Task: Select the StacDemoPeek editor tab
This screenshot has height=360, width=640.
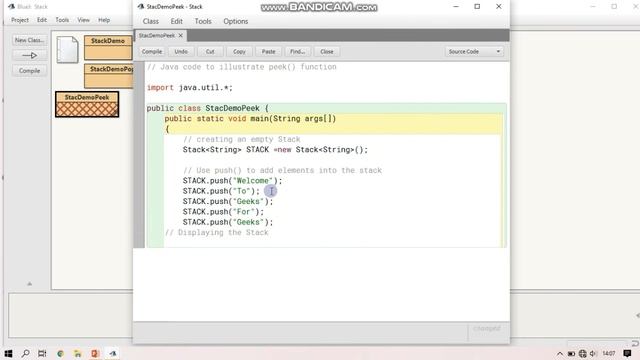Action: pos(157,36)
